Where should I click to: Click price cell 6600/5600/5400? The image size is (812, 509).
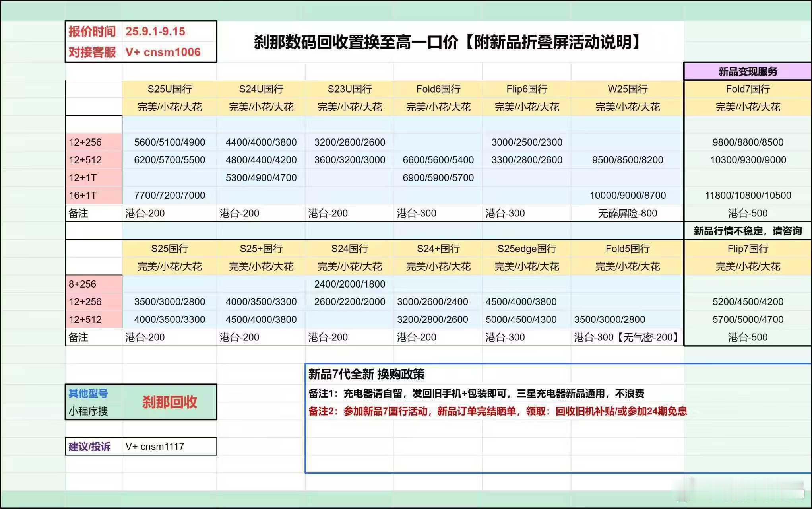pyautogui.click(x=438, y=160)
